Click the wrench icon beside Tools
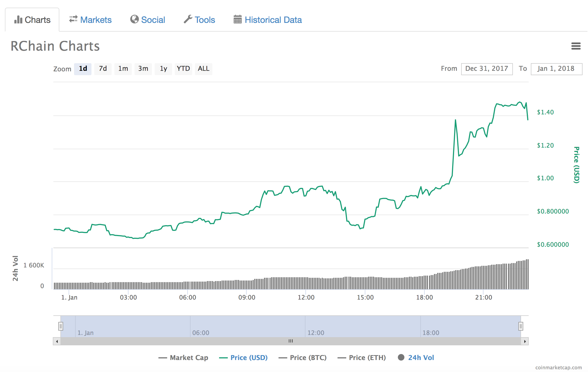This screenshot has height=372, width=588. pyautogui.click(x=188, y=19)
